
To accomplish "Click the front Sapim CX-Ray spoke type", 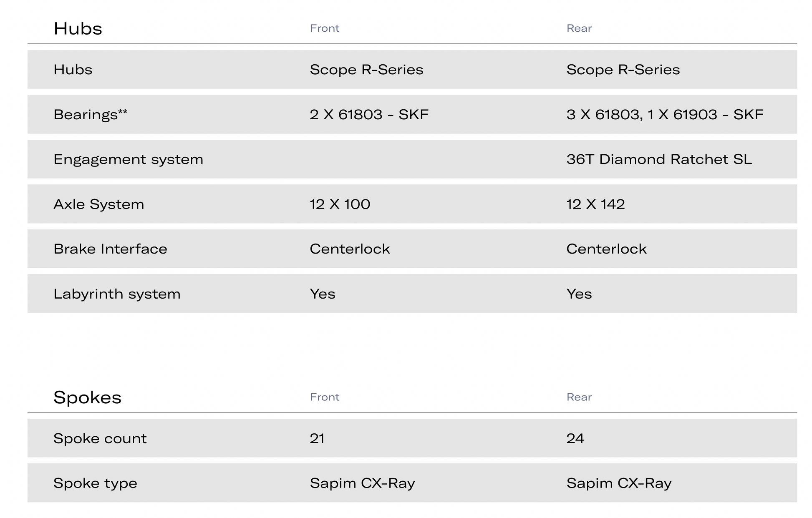I will [362, 483].
